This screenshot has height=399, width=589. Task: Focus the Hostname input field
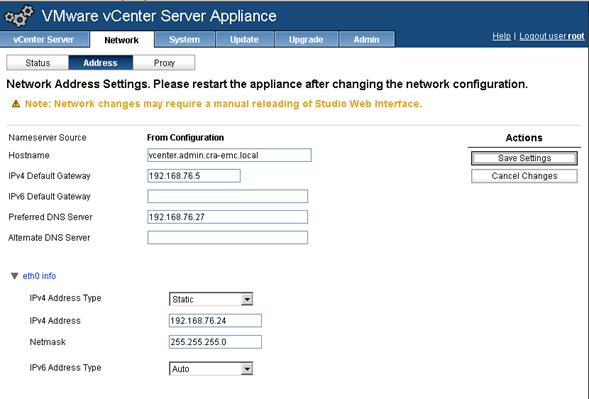(229, 155)
